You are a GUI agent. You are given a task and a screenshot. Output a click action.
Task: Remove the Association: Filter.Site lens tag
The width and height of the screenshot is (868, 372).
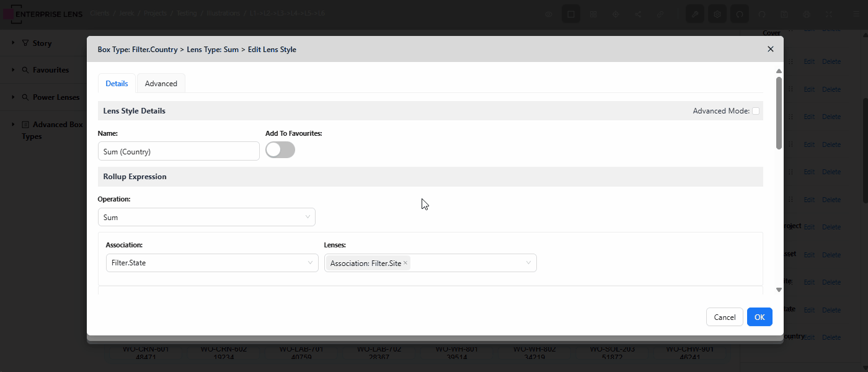click(405, 263)
